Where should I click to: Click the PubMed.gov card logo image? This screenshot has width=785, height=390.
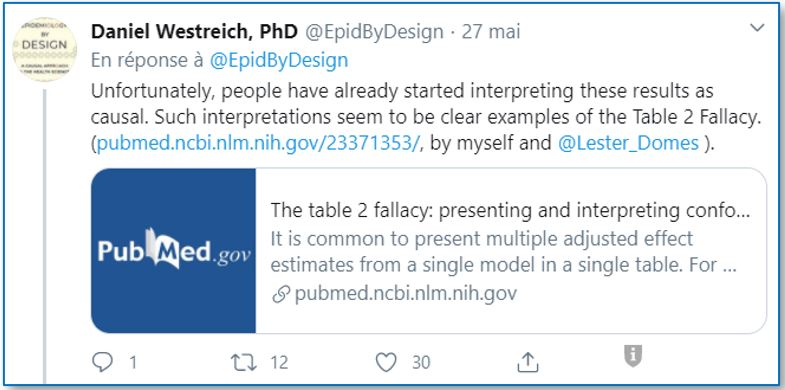(174, 250)
